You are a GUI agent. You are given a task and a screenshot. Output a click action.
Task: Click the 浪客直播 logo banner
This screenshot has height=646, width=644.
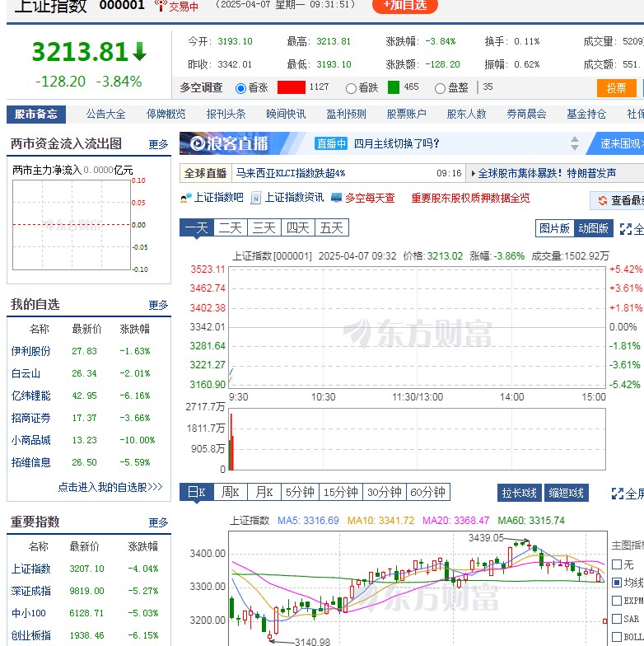point(229,143)
